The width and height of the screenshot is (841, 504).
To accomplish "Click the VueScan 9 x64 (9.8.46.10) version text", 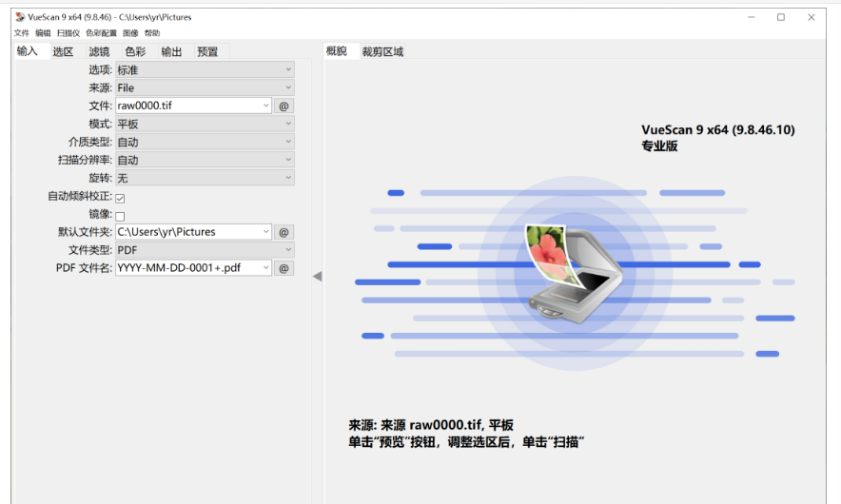I will (x=718, y=129).
